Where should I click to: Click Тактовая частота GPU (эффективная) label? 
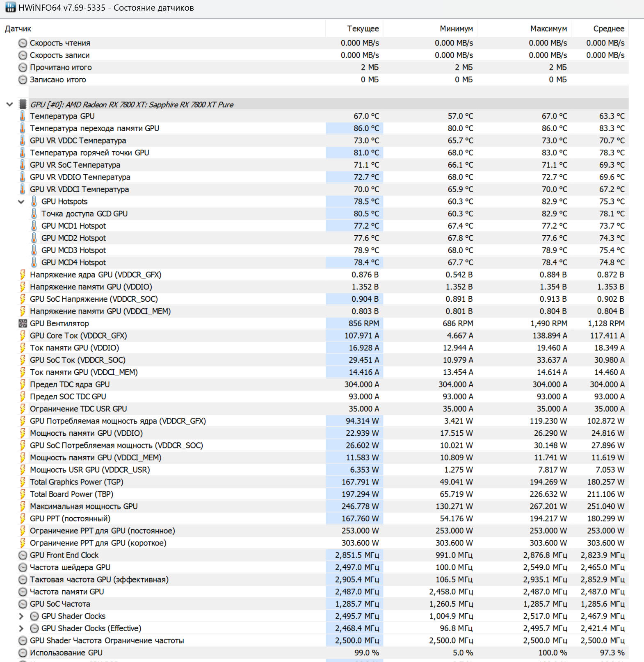[x=99, y=580]
